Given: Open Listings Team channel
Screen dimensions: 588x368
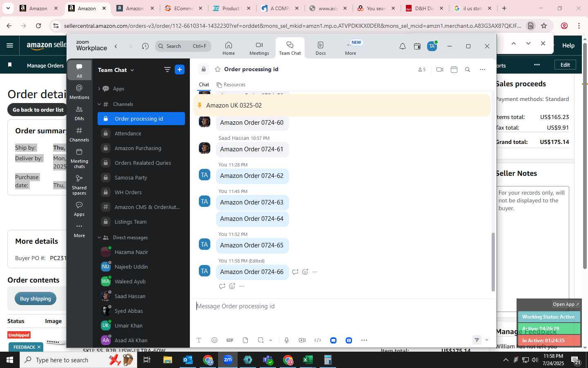Looking at the screenshot, I should point(141,222).
